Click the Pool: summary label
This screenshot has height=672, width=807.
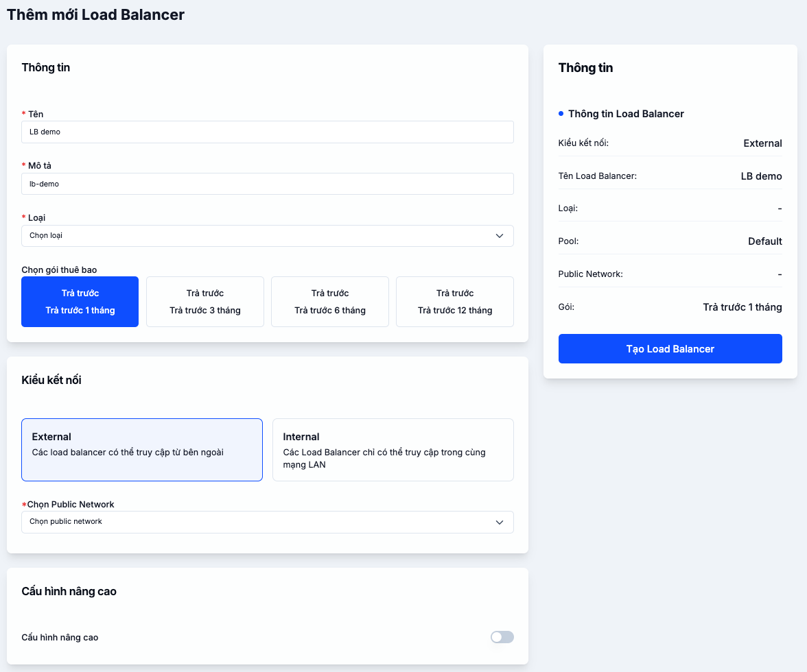click(x=568, y=241)
